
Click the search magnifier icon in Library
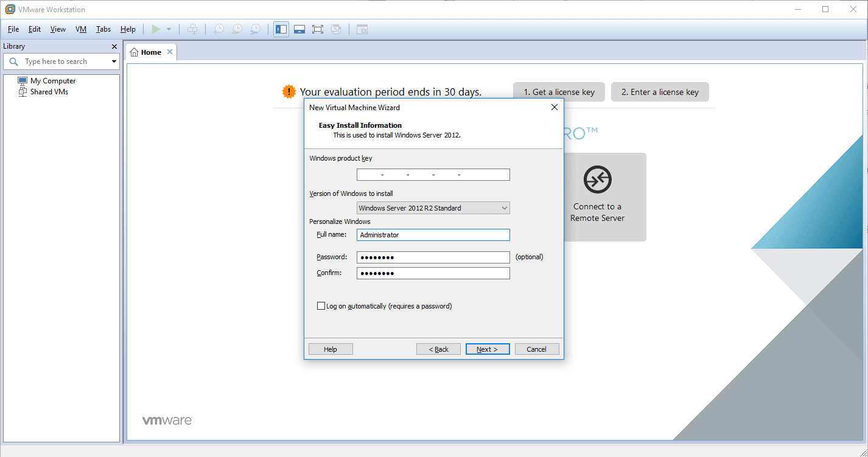pos(13,61)
